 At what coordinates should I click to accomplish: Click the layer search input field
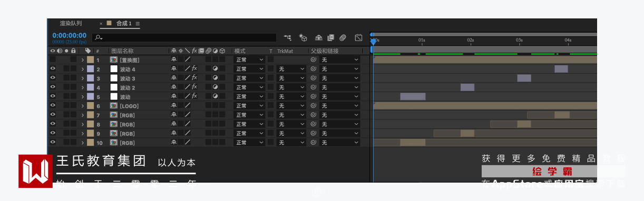pyautogui.click(x=184, y=38)
